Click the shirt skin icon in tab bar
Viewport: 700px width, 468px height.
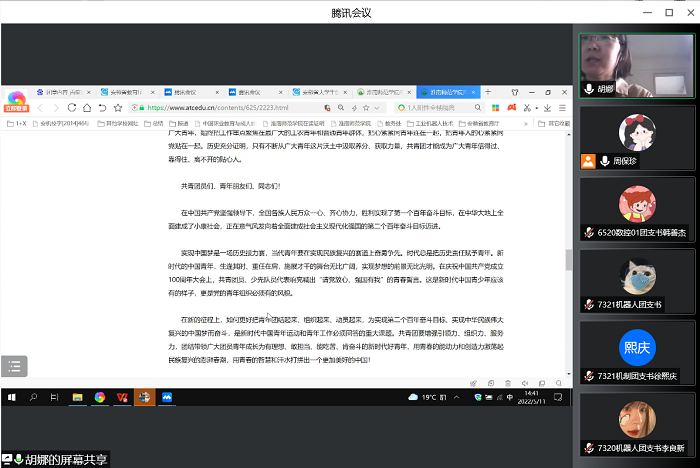(515, 92)
